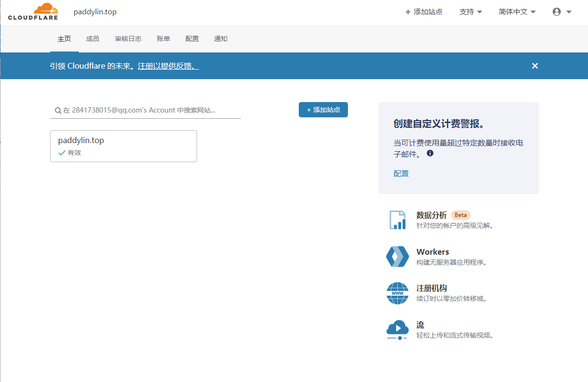Open the 配置 tab in navigation

[192, 39]
